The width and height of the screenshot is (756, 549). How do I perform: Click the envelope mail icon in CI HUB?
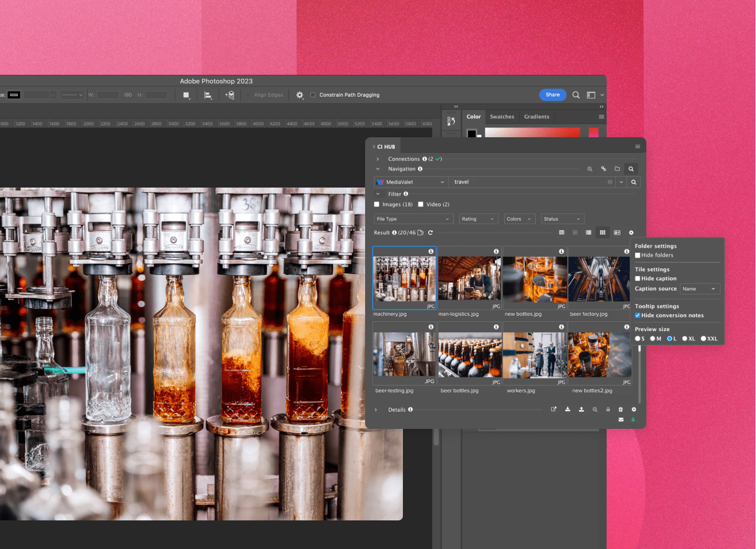pos(621,420)
